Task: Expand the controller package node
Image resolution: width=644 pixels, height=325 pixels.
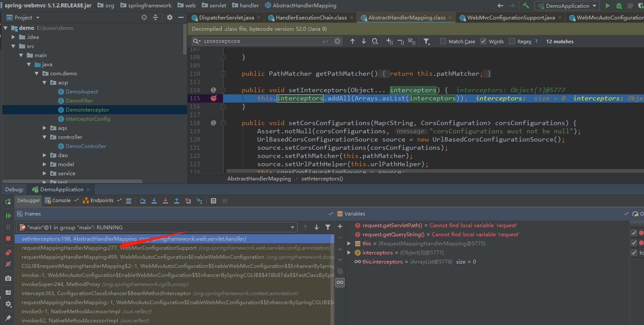Action: pos(43,137)
